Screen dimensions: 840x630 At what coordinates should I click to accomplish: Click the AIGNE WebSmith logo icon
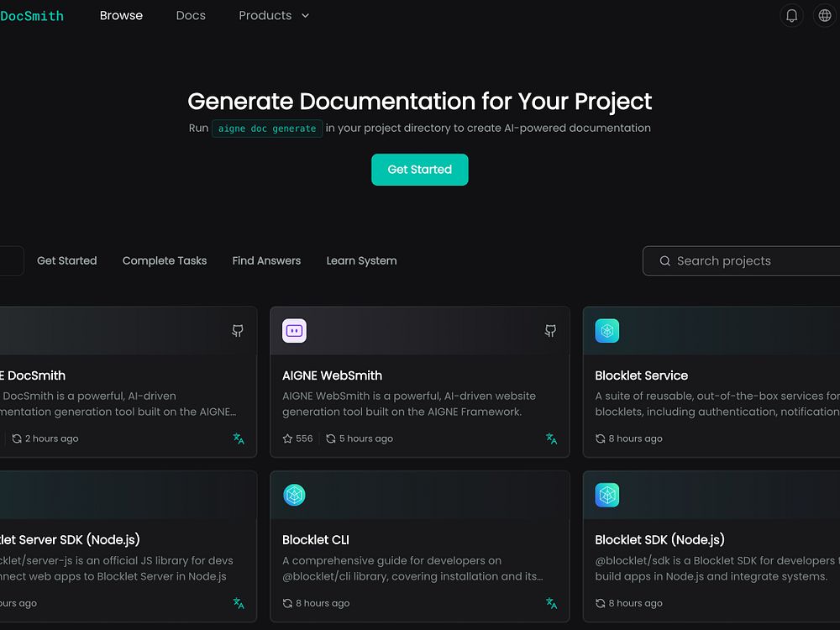(294, 331)
